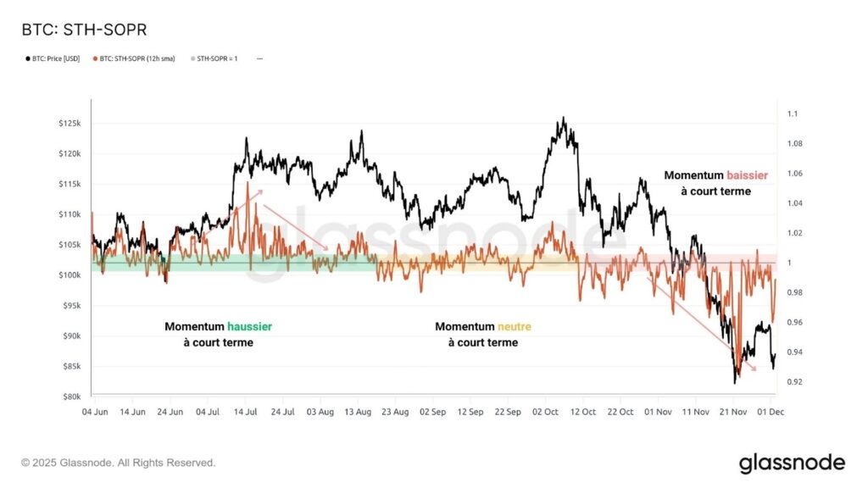Screen dimensions: 868x488
Task: Click the 04 Jun date on the x-axis
Action: coord(96,412)
